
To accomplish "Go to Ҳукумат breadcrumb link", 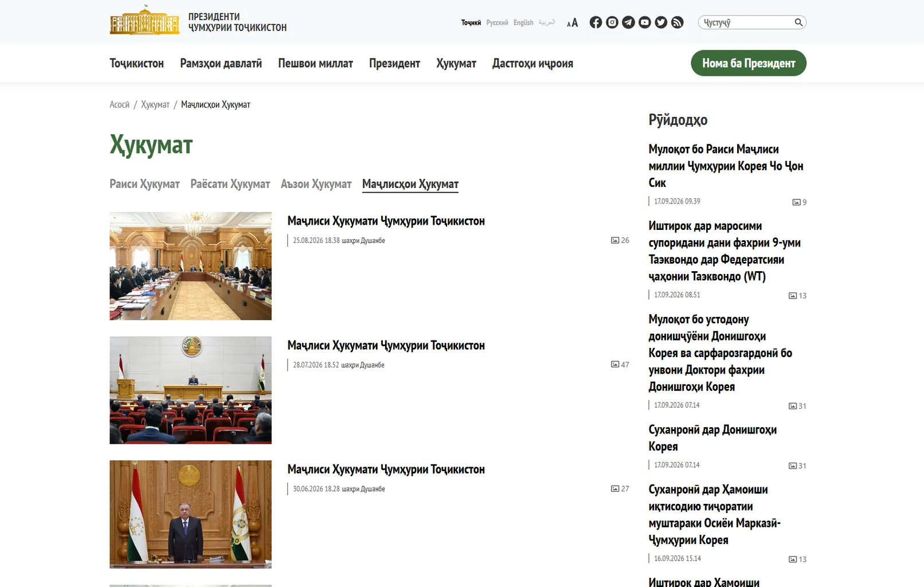I will click(155, 104).
